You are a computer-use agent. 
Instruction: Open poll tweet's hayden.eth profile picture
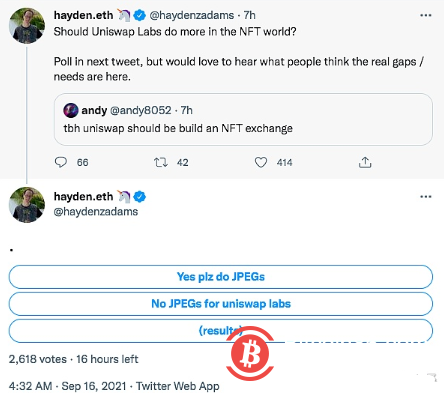pyautogui.click(x=27, y=205)
